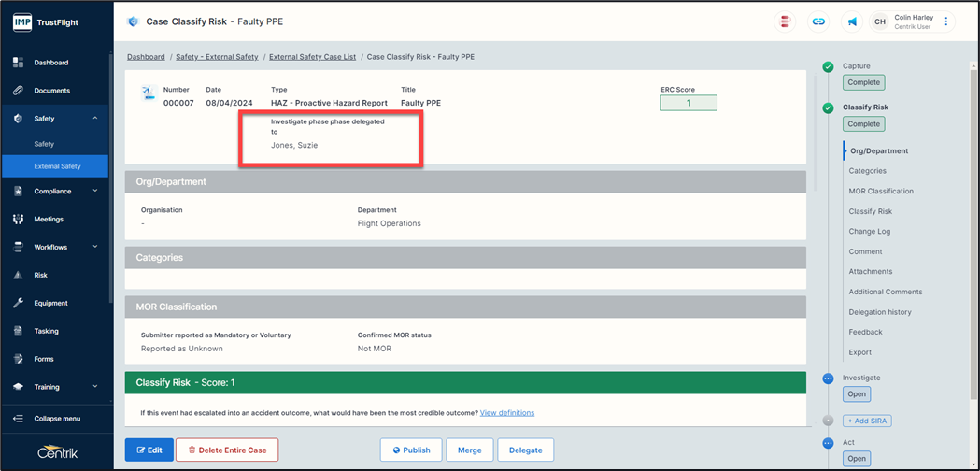Jump to MOR Classification section link
The height and width of the screenshot is (471, 980).
pos(880,191)
